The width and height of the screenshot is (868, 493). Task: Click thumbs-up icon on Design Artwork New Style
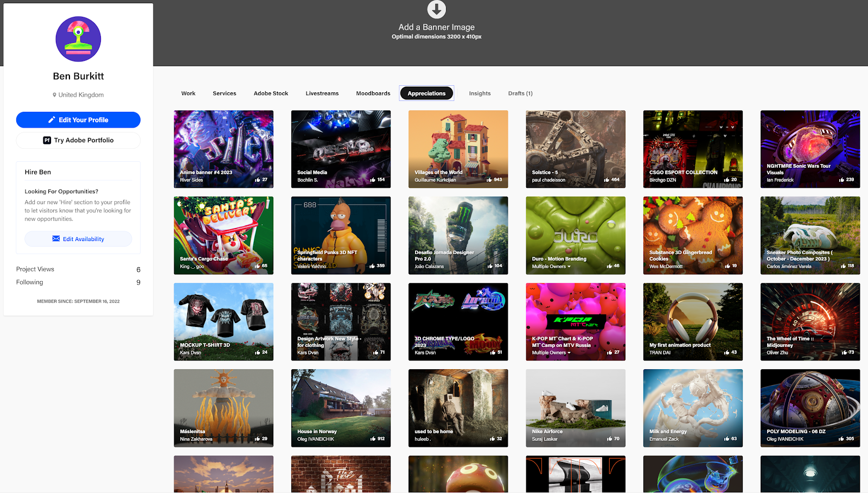click(375, 352)
